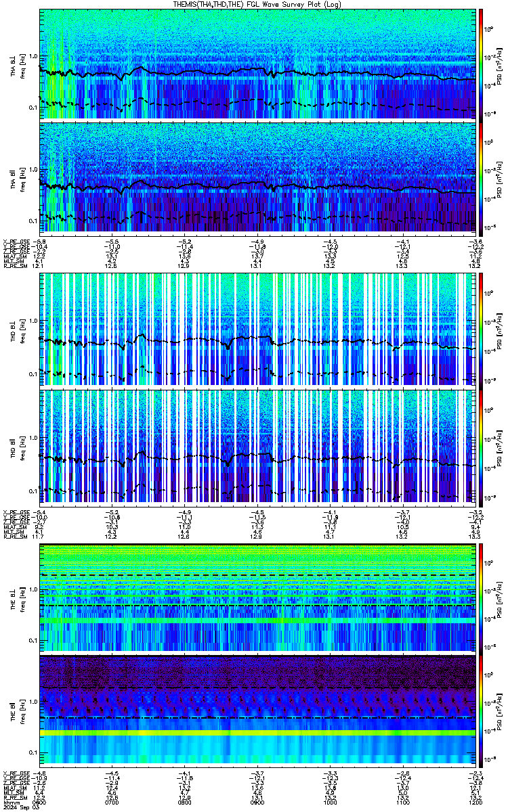Click the "1000" time tick label
The image size is (508, 812).
tap(330, 801)
